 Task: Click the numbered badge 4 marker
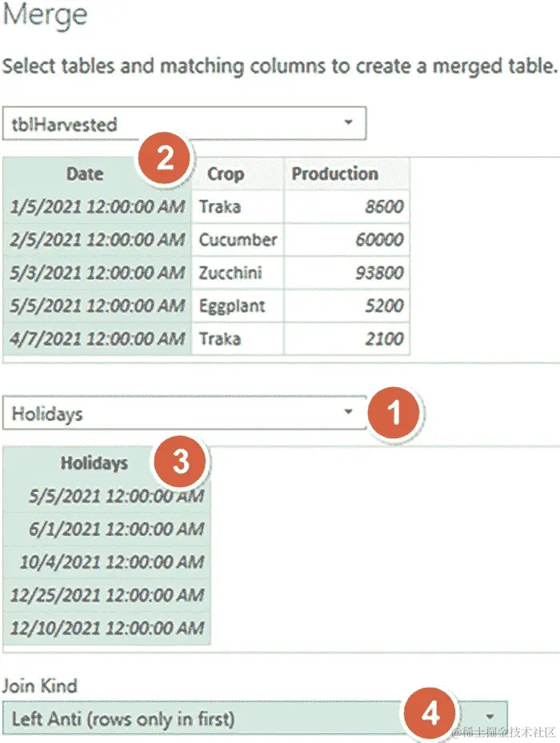430,713
